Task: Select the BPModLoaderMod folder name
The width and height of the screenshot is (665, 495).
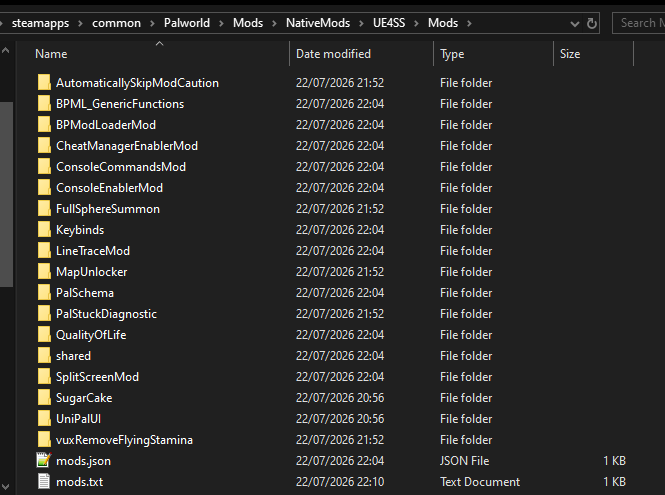Action: coord(106,125)
